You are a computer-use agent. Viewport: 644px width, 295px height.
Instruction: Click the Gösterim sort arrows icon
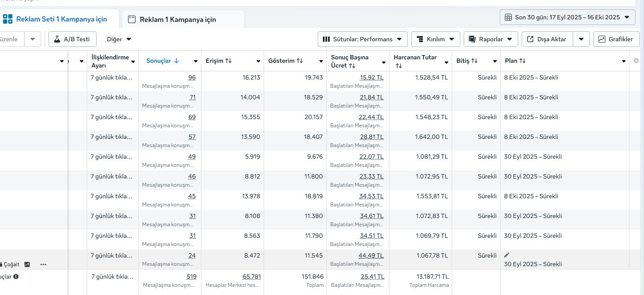click(300, 61)
